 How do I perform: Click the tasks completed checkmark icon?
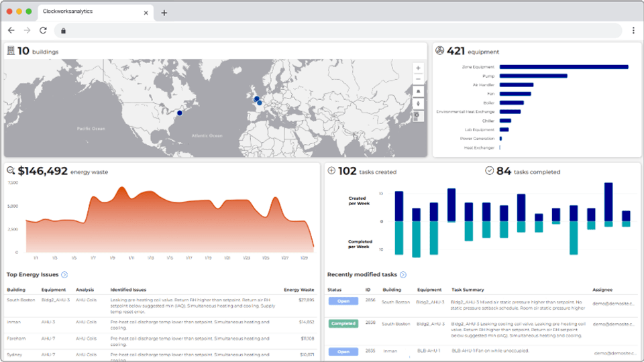click(x=489, y=171)
